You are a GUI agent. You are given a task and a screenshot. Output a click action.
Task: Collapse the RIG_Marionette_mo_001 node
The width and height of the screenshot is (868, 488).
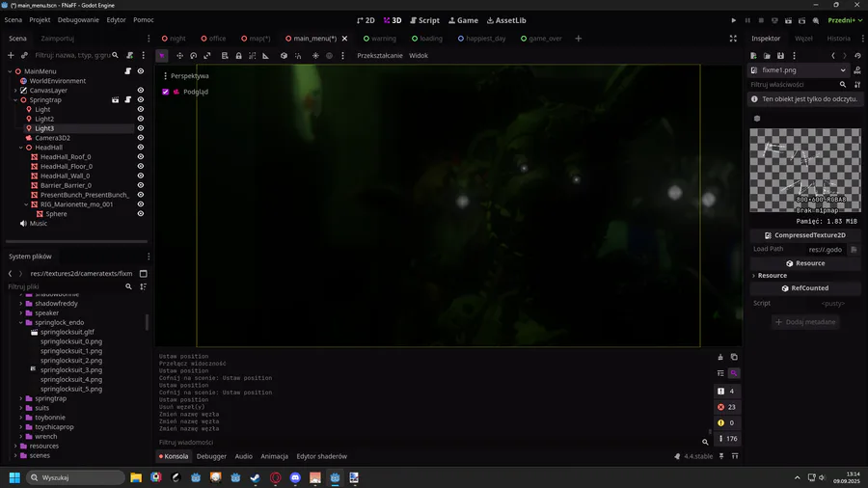[27, 204]
